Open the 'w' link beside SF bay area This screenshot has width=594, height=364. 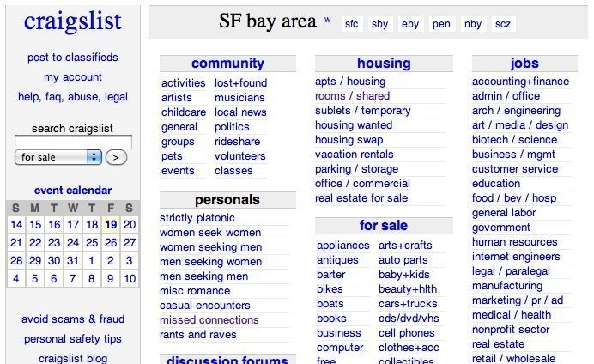[x=327, y=20]
